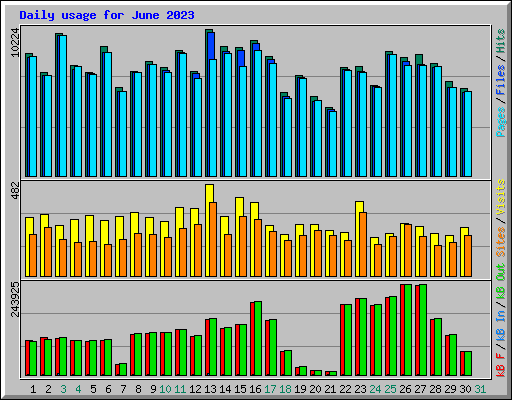Click day label '28' on the x-axis
The height and width of the screenshot is (400, 512).
[435, 389]
